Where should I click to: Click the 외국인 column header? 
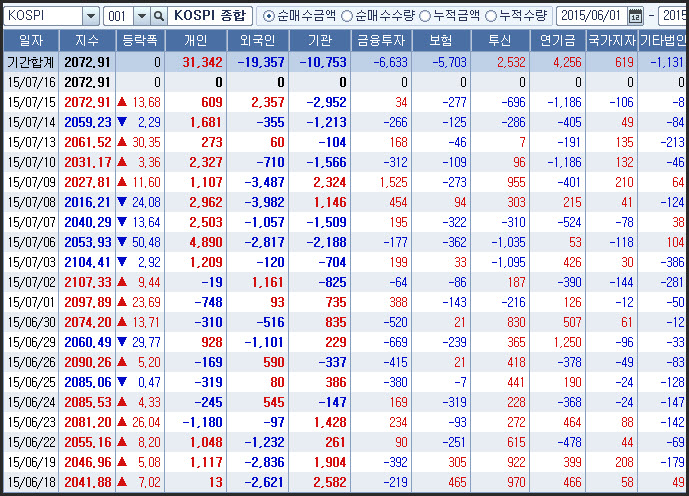point(258,41)
